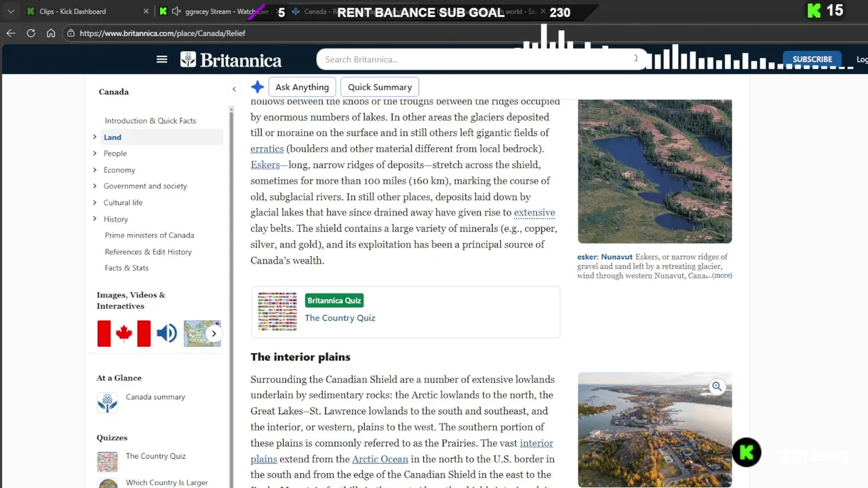This screenshot has height=488, width=868.
Task: Expand the History section arrow
Action: (x=95, y=219)
